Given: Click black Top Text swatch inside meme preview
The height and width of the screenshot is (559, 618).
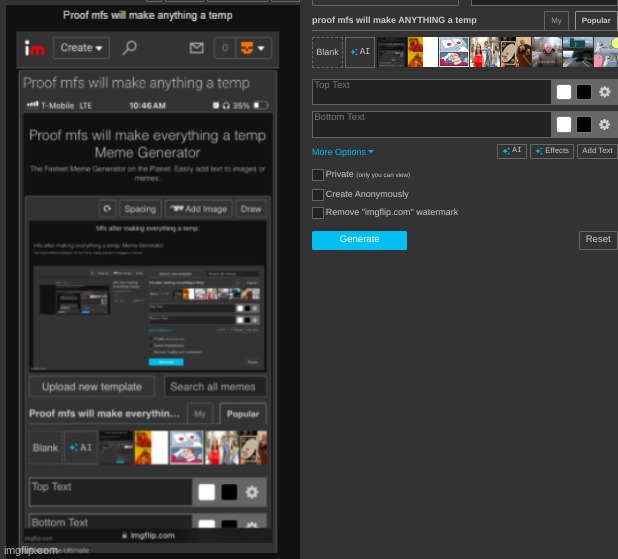Looking at the screenshot, I should [229, 492].
